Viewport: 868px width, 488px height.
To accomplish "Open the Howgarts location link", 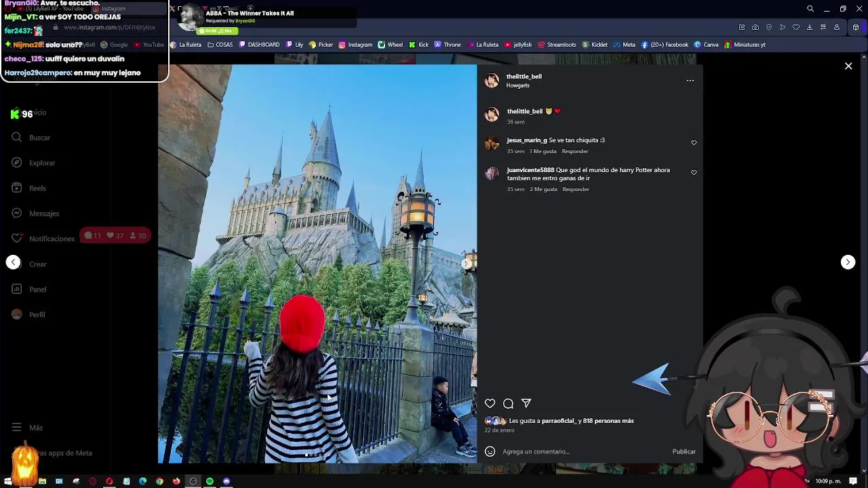I will pos(517,85).
